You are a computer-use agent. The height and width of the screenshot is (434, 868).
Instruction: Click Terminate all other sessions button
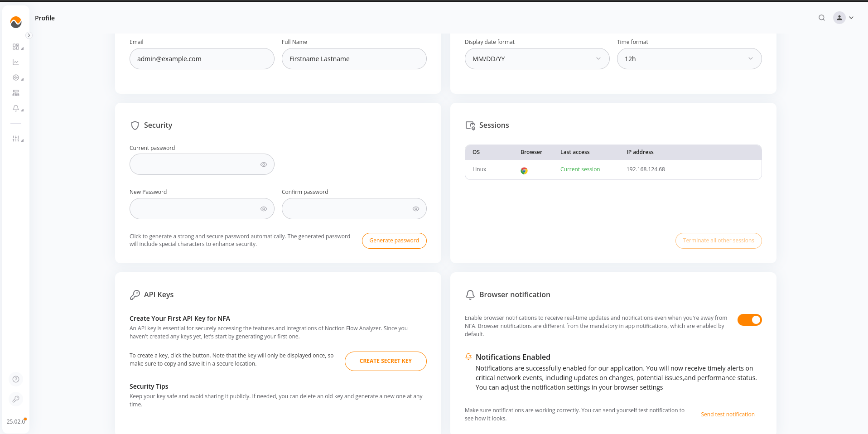(719, 241)
